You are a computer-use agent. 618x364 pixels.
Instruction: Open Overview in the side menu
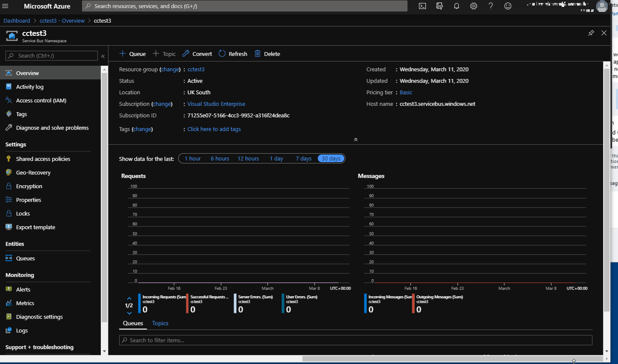(50, 73)
